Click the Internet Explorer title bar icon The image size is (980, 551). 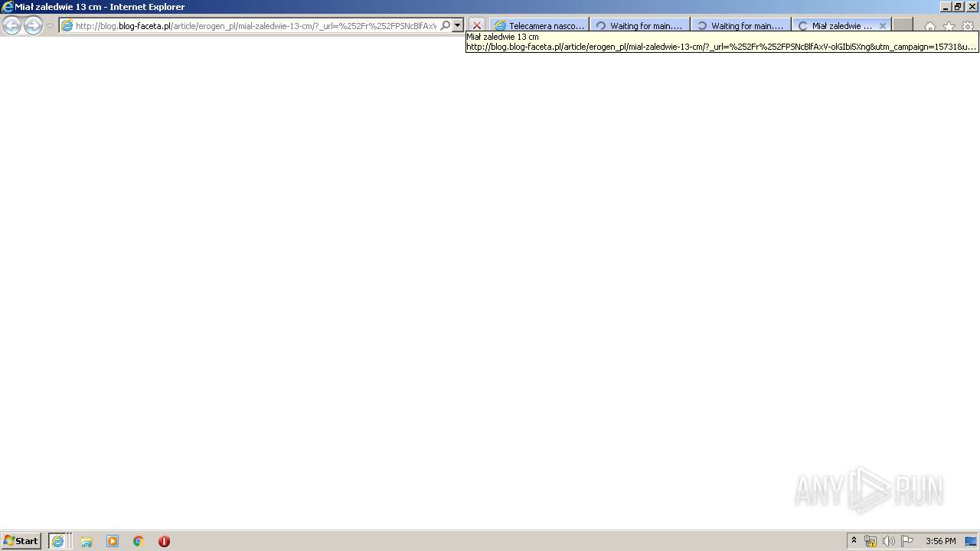(x=8, y=7)
